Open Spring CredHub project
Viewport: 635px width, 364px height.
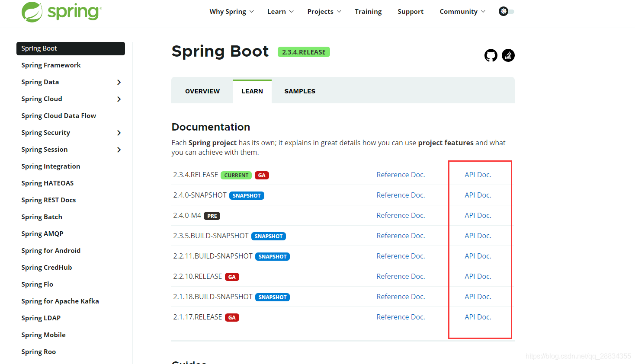tap(47, 268)
